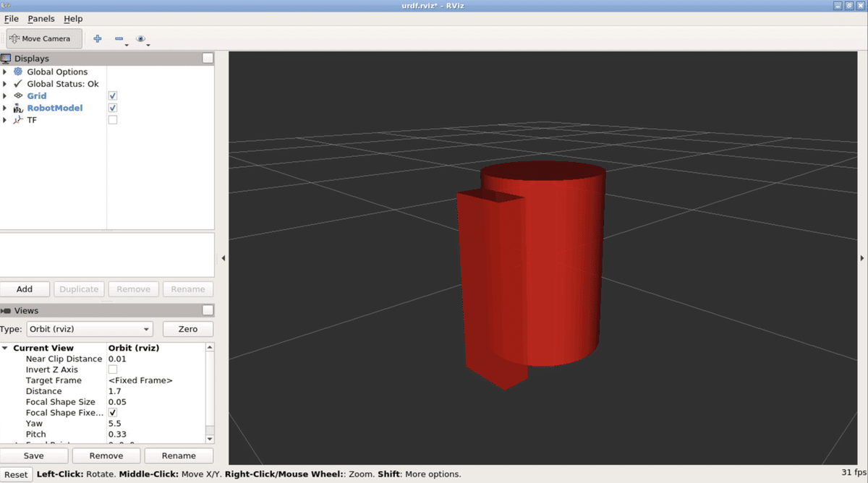Click the Views panel float/close box

[208, 310]
